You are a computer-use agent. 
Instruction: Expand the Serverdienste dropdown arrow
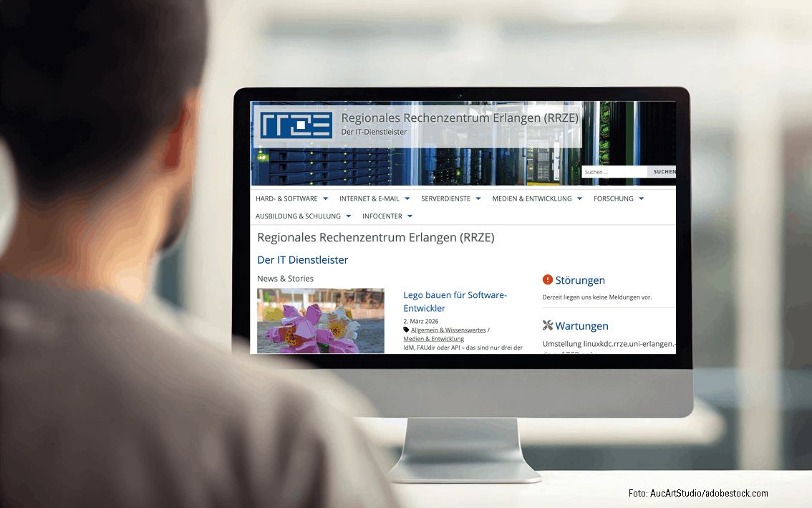click(x=478, y=199)
